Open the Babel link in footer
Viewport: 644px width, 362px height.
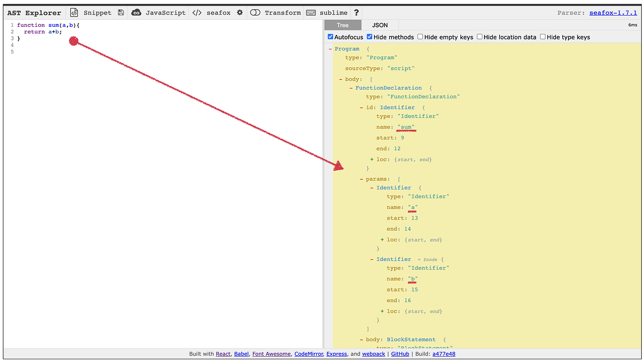pos(241,353)
